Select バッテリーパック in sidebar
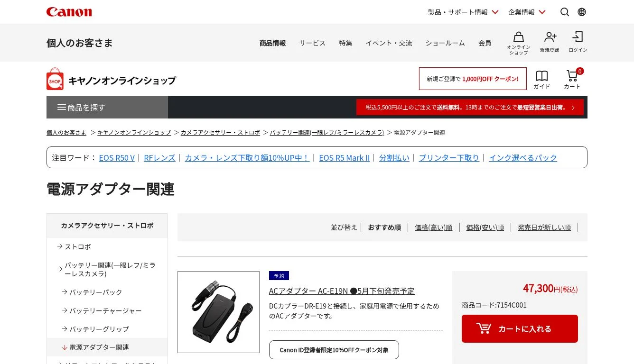634x364 pixels. point(96,292)
